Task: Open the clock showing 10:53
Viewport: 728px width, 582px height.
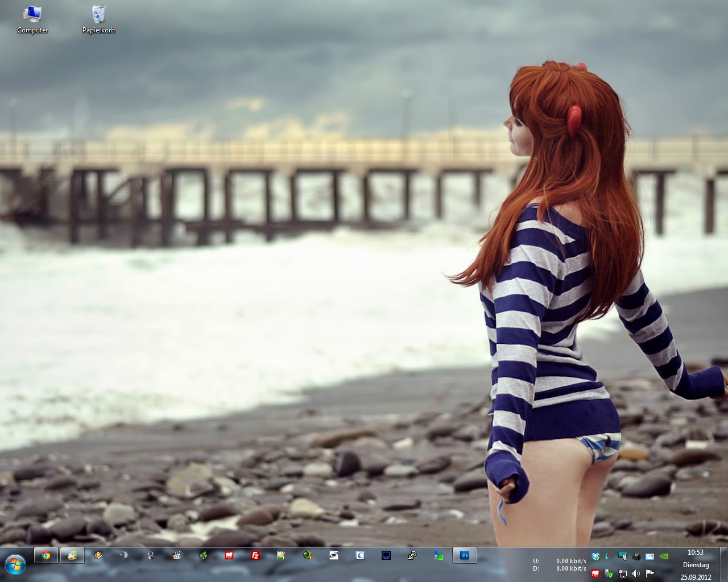Action: (696, 552)
